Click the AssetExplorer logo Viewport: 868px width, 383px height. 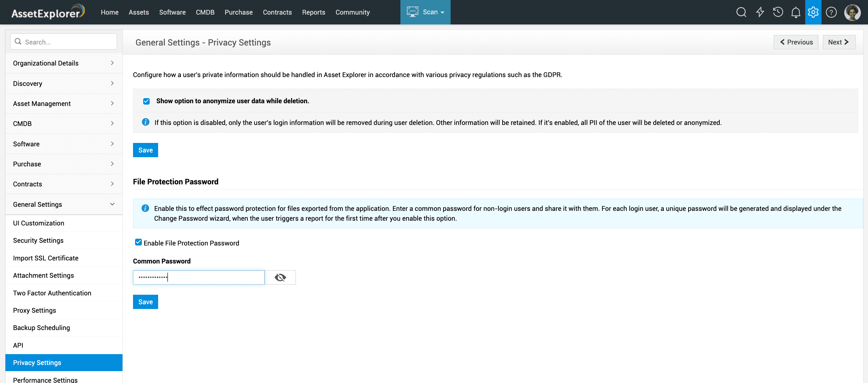click(48, 12)
